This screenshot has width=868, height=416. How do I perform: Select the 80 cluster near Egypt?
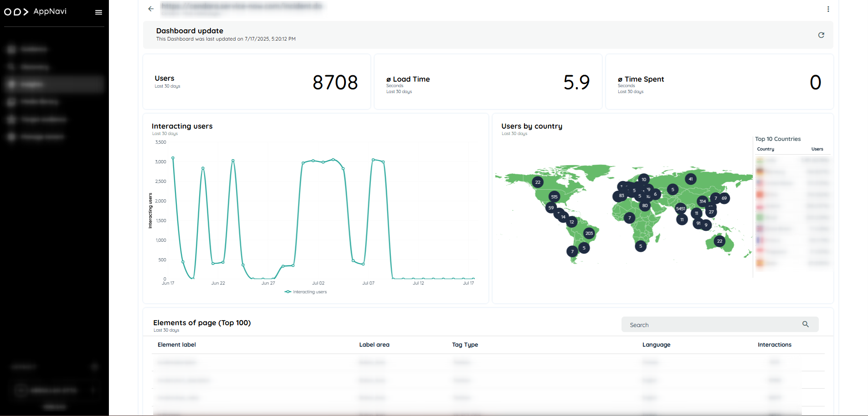(645, 206)
